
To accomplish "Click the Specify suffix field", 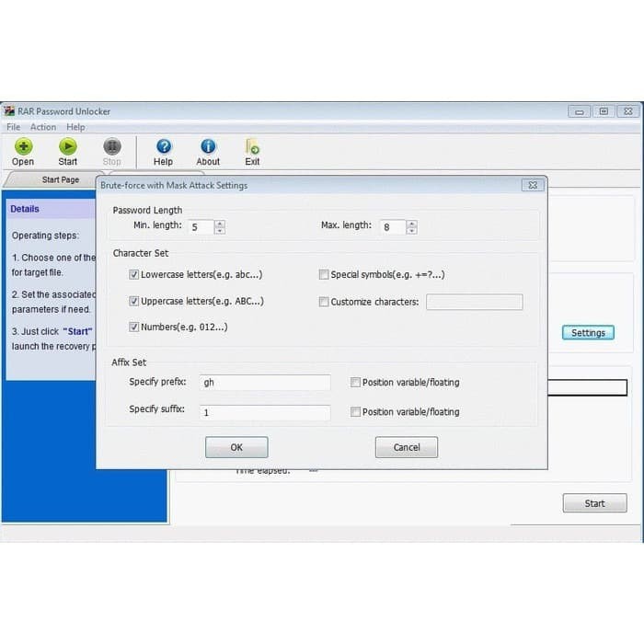I will 265,412.
